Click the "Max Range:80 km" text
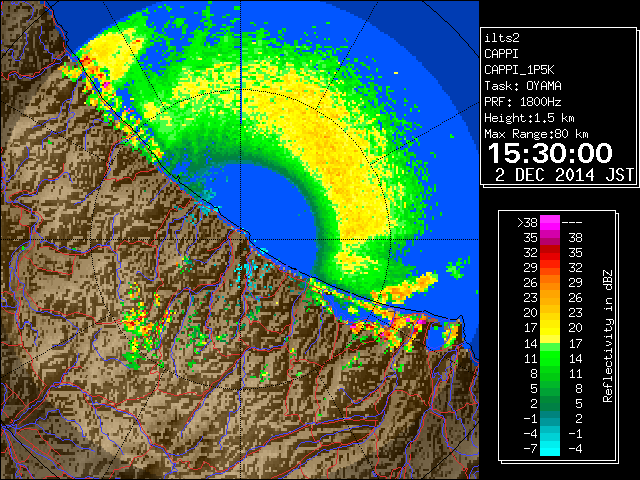640x480 pixels. coord(536,134)
